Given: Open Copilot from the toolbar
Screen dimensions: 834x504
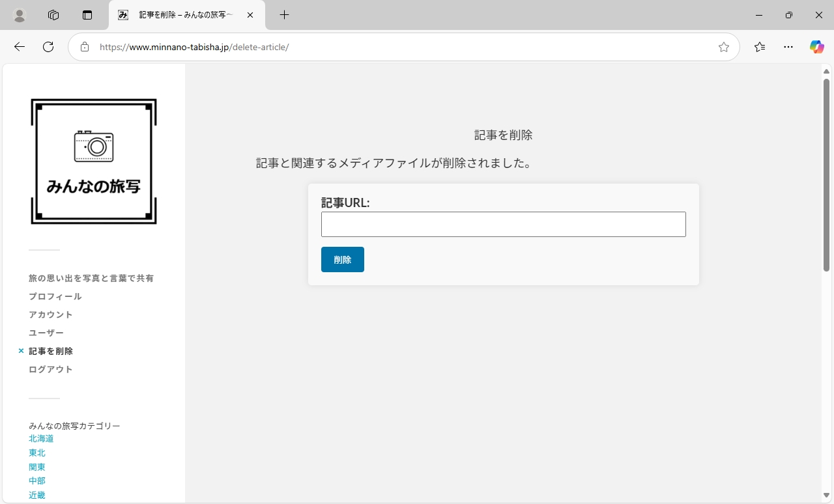Looking at the screenshot, I should (x=816, y=47).
